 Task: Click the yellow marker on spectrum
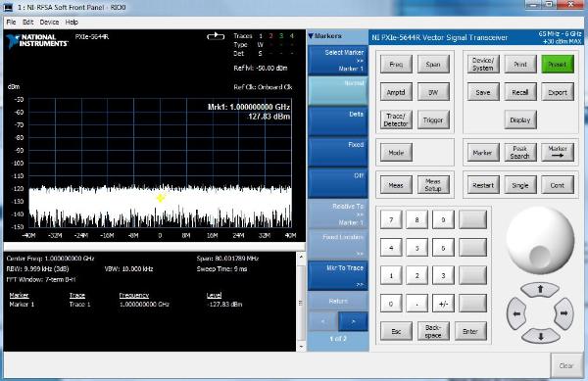click(161, 198)
